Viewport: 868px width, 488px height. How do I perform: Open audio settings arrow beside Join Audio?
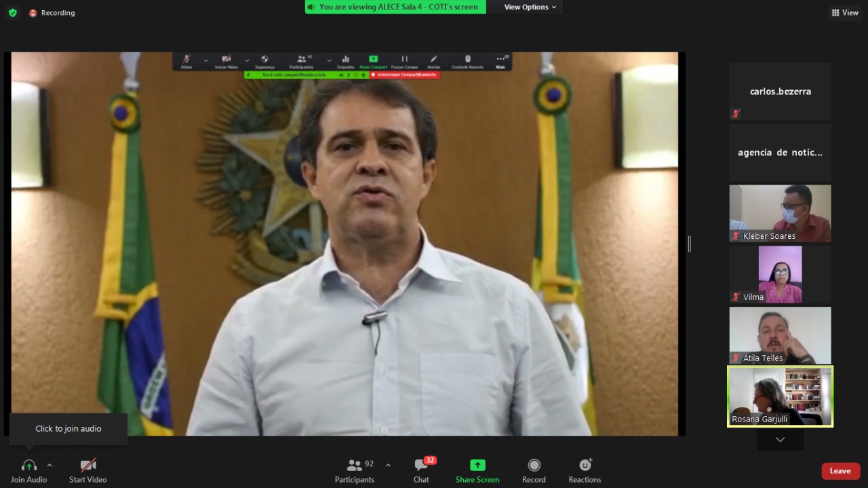pos(50,466)
